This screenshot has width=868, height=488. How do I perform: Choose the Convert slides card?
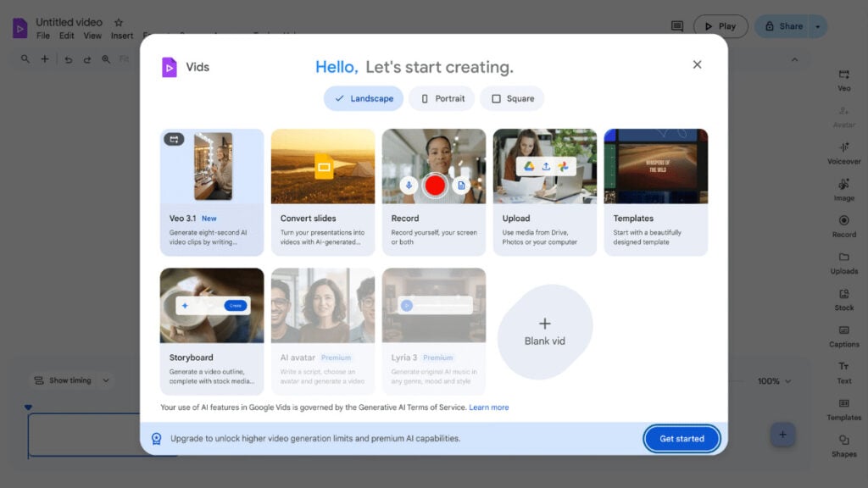(x=323, y=192)
